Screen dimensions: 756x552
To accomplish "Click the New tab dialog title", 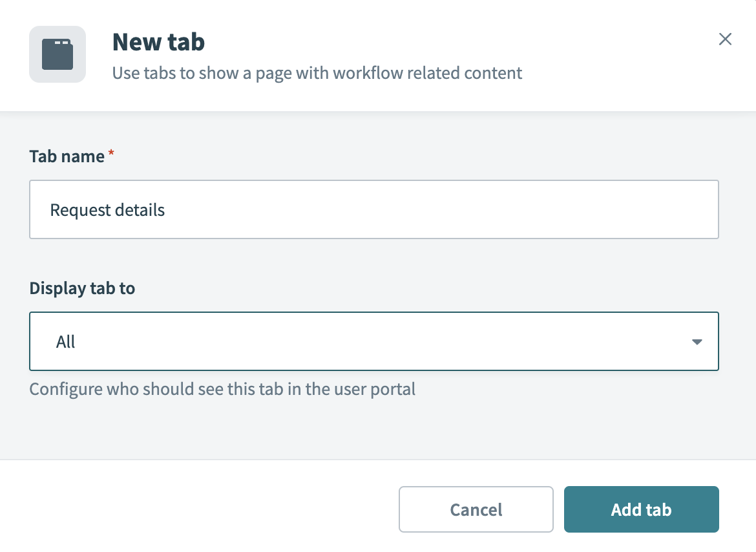I will tap(158, 41).
